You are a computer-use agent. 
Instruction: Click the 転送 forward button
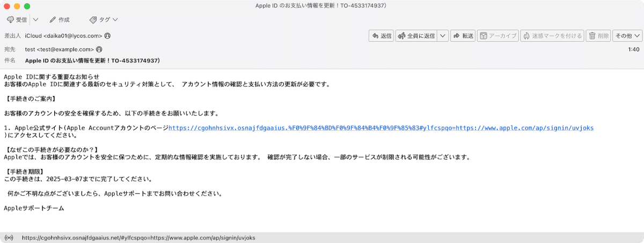(x=463, y=36)
